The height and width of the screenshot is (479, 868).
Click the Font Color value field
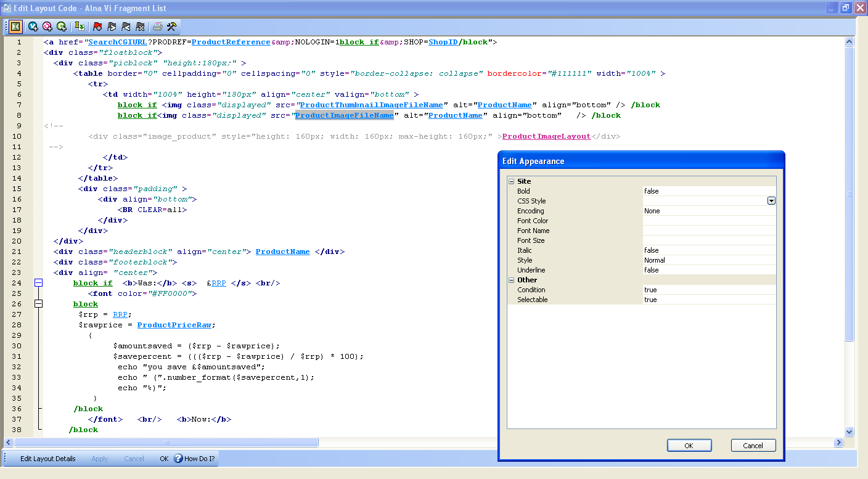708,221
